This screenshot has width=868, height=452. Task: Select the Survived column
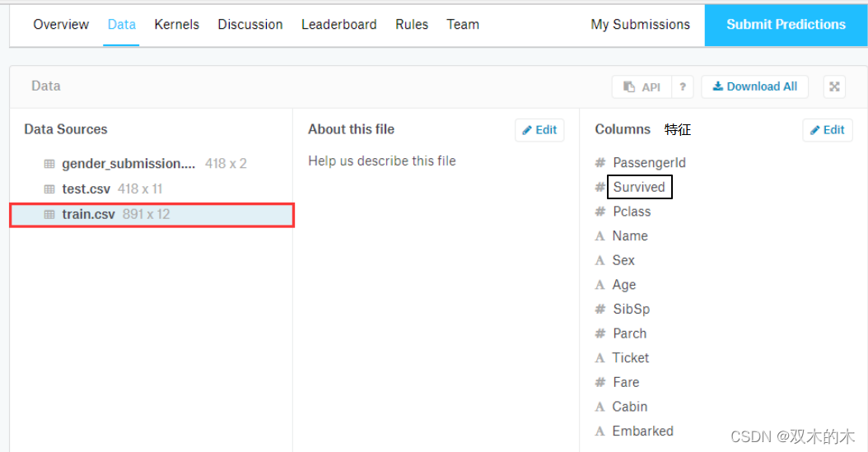(x=639, y=187)
